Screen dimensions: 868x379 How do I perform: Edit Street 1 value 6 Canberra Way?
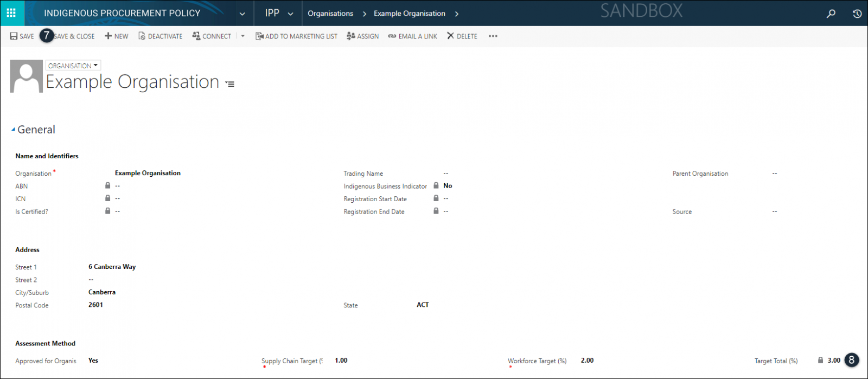tap(112, 267)
